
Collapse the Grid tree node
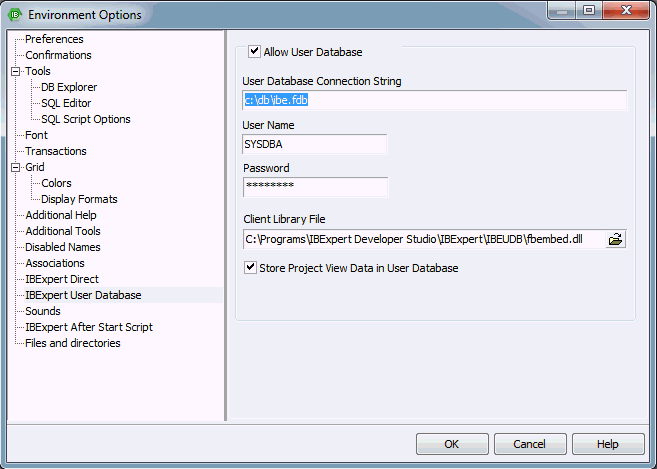[x=16, y=167]
